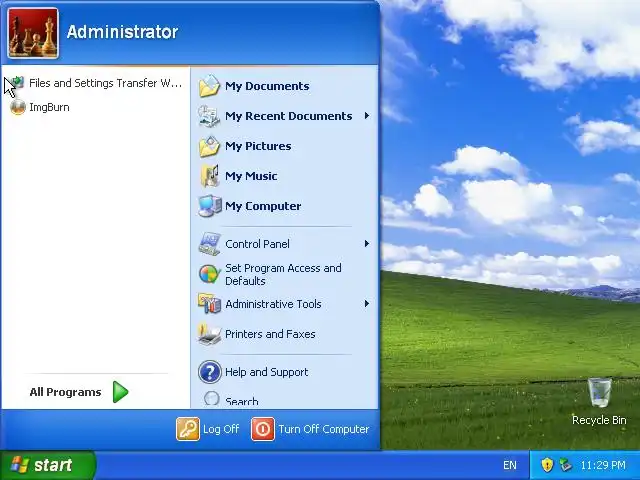Viewport: 640px width, 480px height.
Task: Click the Help and Support label
Action: 267,372
